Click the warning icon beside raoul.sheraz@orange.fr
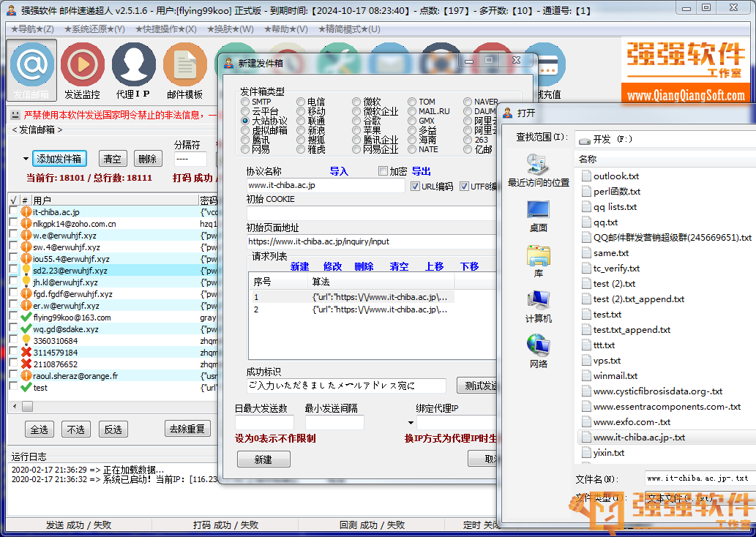The width and height of the screenshot is (756, 537). point(26,375)
